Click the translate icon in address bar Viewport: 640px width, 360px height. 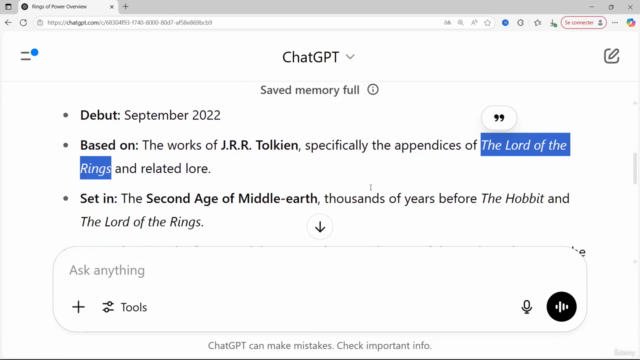447,22
